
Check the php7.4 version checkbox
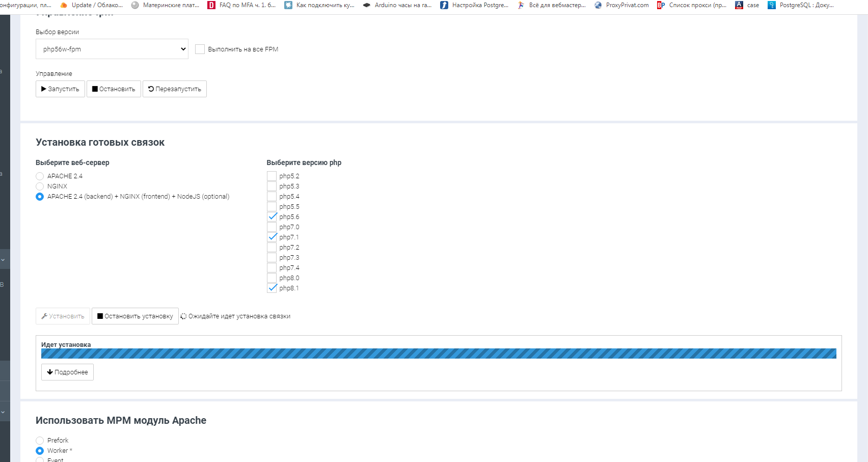coord(272,268)
